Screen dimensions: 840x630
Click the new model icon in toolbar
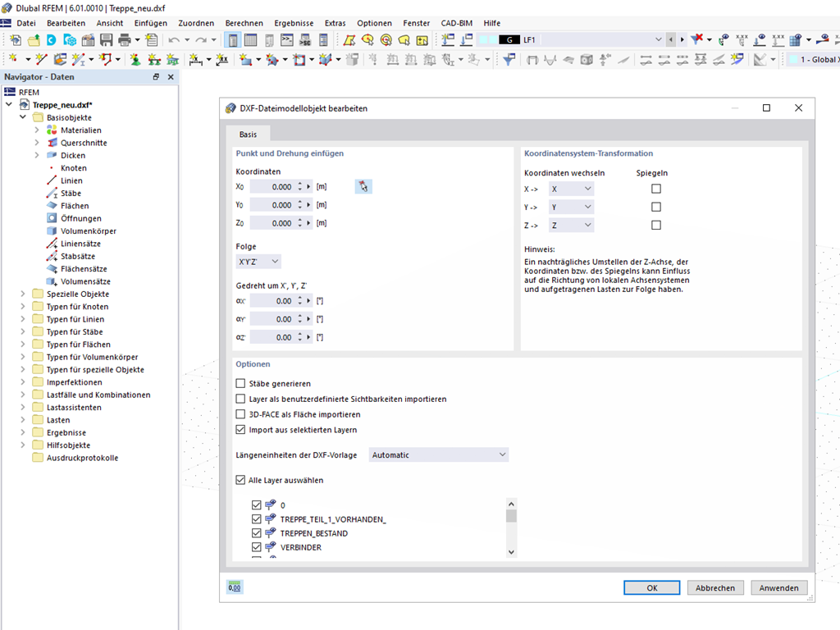tap(15, 40)
